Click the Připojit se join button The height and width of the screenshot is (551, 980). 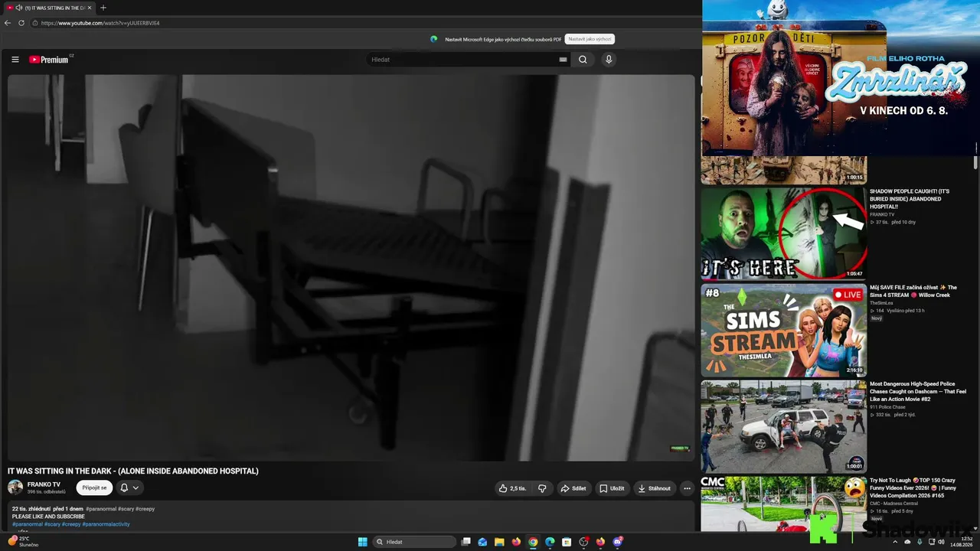pos(94,487)
